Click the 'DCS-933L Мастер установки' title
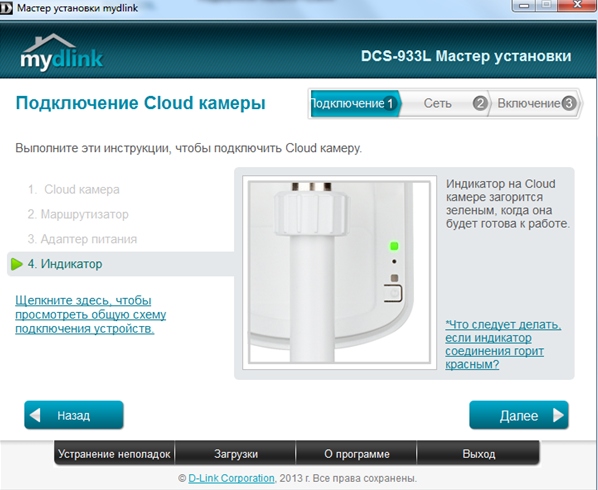Screen dimensions: 598x490 pos(466,56)
